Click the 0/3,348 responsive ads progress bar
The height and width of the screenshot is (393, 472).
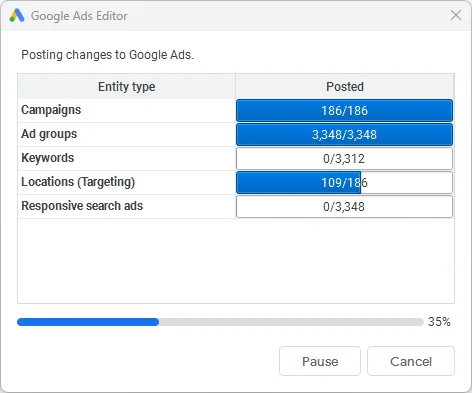(344, 206)
